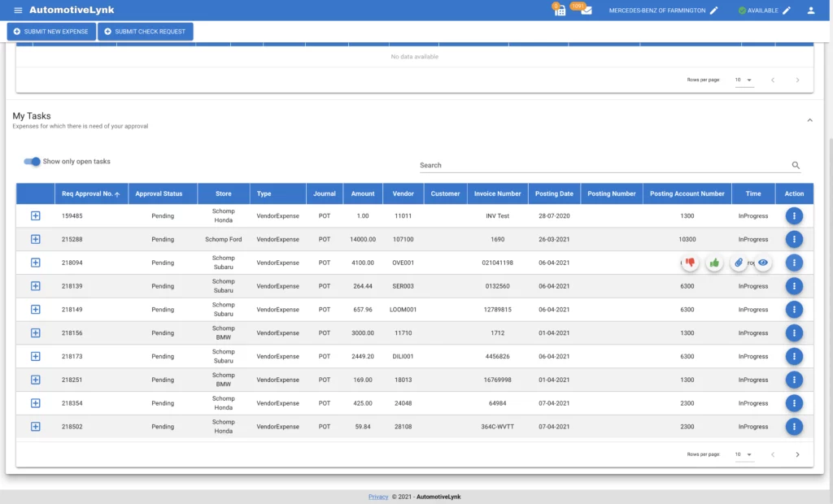Click search magnifier icon in My Tasks
The width and height of the screenshot is (833, 504).
click(x=796, y=165)
